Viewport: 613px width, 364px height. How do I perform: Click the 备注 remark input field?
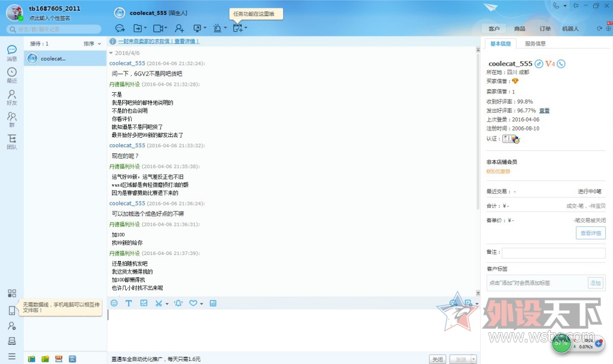pos(545,253)
